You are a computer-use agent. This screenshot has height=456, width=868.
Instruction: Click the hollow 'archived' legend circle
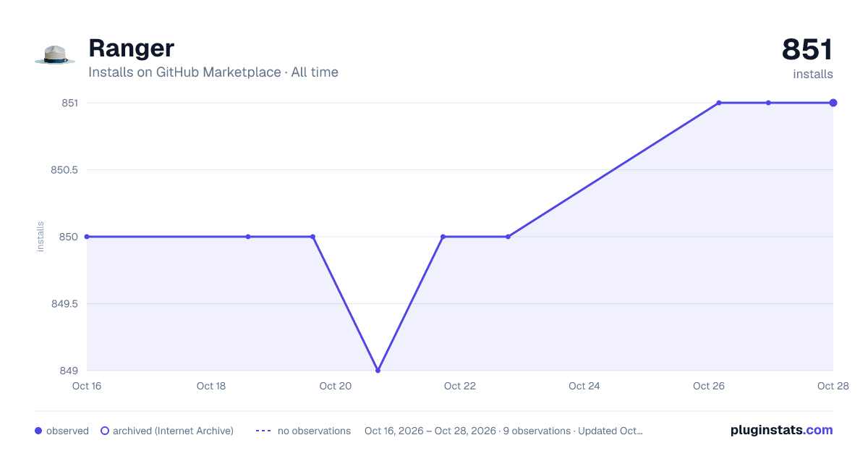coord(104,431)
